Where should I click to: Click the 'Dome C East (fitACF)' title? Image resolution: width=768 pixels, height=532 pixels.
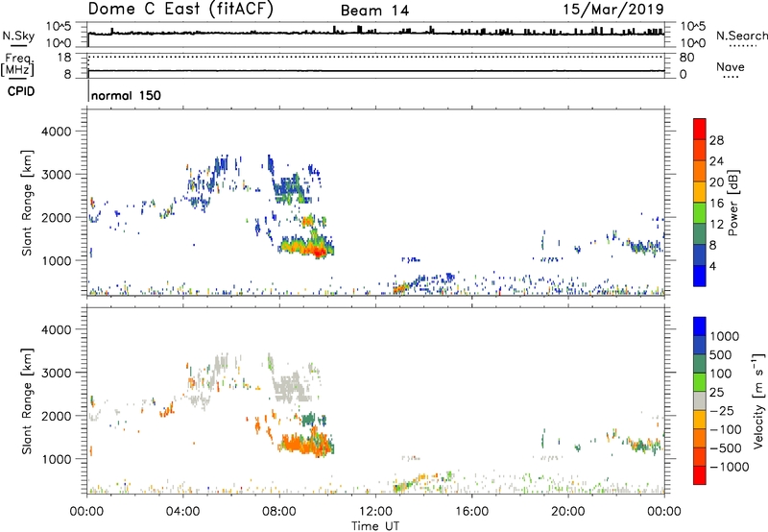180,10
